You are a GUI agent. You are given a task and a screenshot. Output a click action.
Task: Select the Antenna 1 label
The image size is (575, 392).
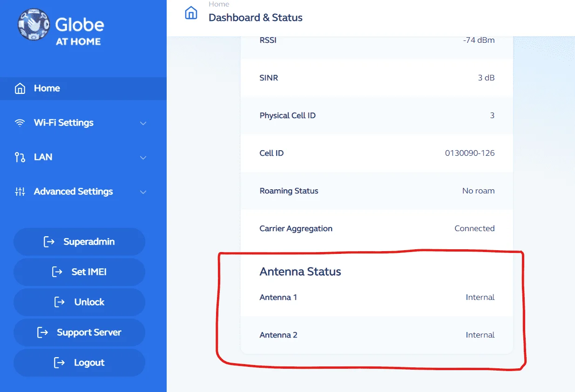click(278, 297)
